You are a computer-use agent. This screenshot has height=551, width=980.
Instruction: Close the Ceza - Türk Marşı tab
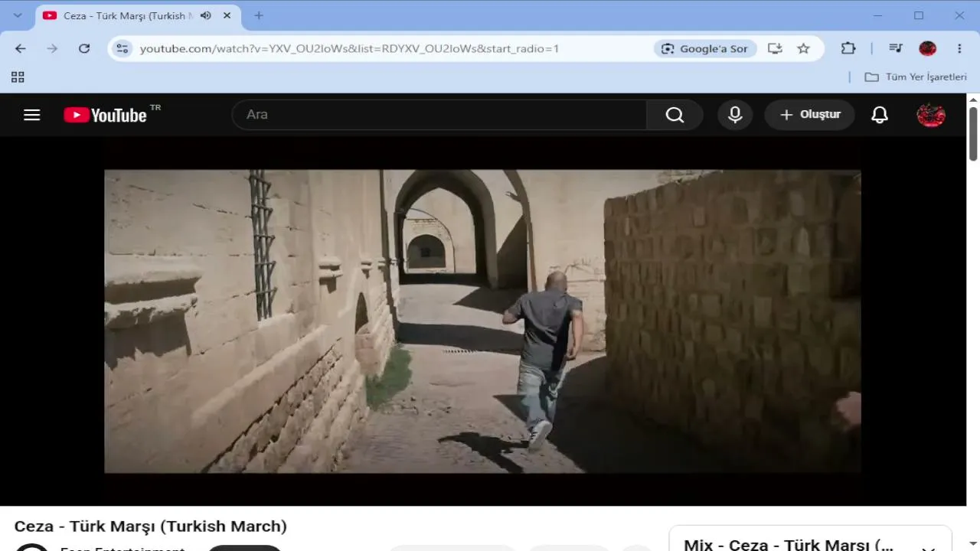click(227, 15)
